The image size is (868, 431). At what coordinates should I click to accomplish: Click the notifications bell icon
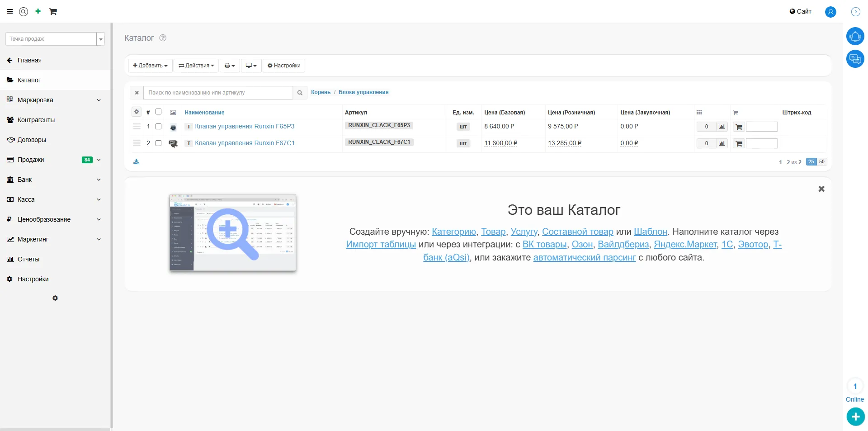855,36
